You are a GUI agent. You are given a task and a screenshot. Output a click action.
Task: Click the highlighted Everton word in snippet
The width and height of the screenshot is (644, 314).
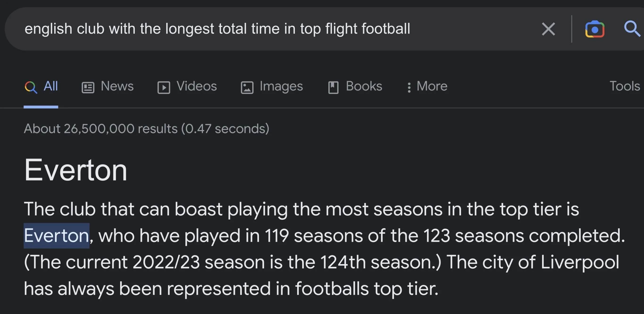click(57, 236)
